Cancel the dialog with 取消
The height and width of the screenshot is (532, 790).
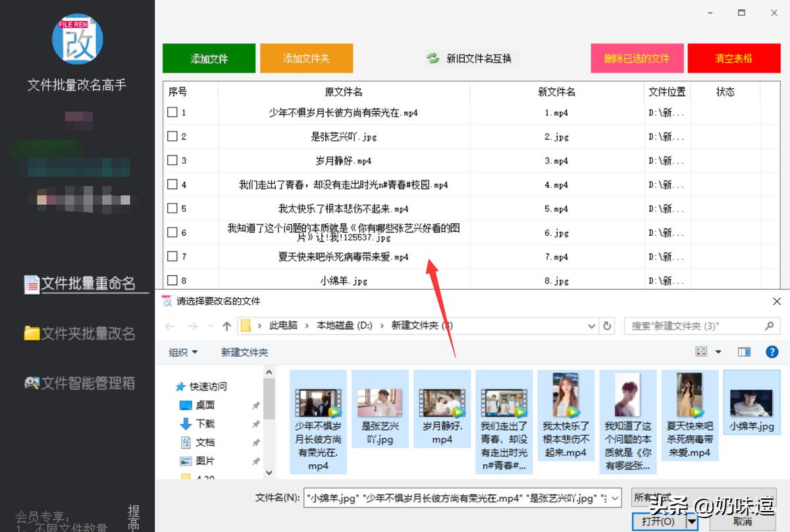point(749,521)
